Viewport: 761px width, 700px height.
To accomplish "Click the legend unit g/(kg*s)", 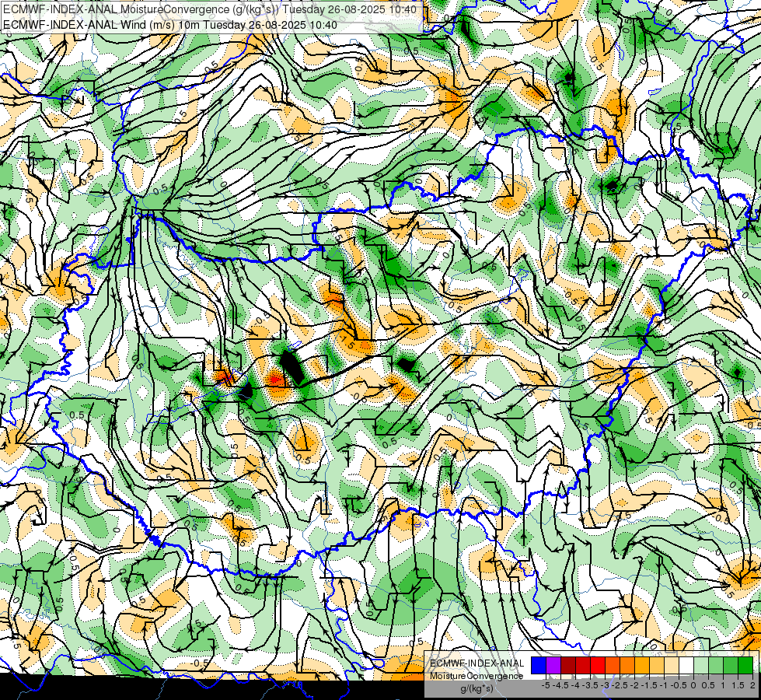I will [476, 688].
